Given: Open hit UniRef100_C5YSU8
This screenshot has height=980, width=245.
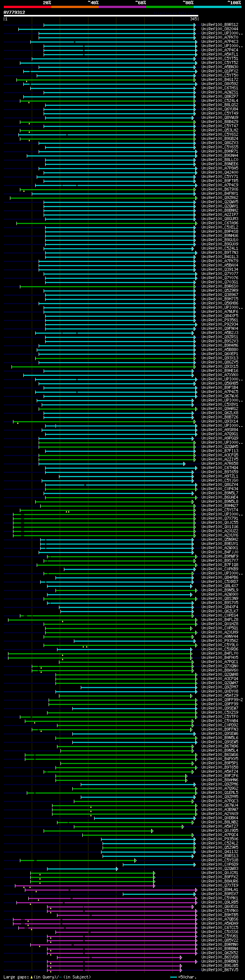Looking at the screenshot, I should click(220, 860).
